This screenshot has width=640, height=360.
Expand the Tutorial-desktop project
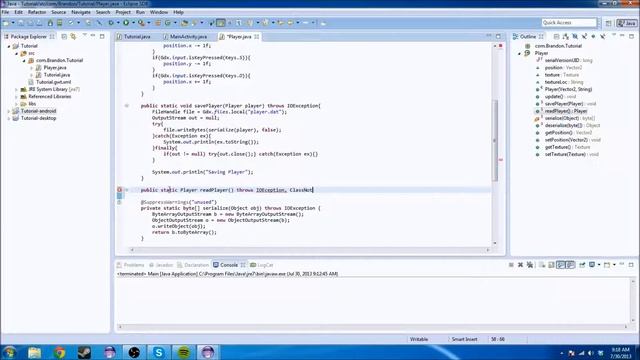coord(9,118)
